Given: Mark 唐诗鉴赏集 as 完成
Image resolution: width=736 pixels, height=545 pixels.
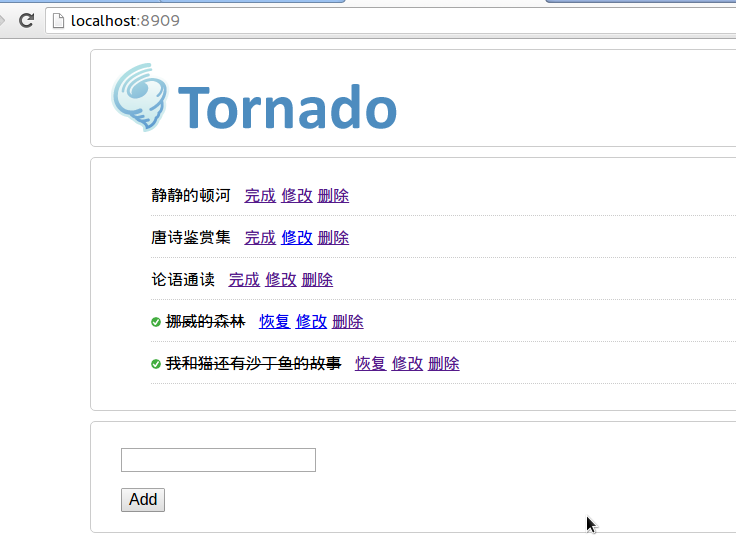Looking at the screenshot, I should click(260, 238).
